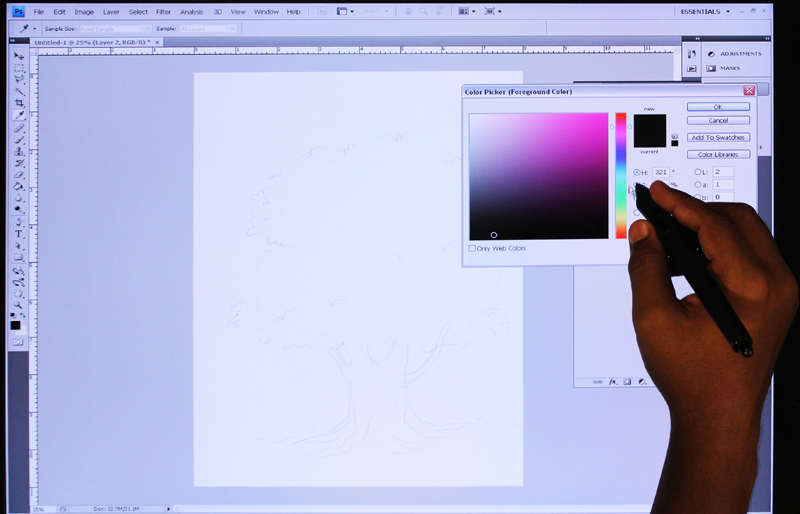Click inside the color saturation field
Viewport: 800px width, 514px height.
tap(539, 176)
